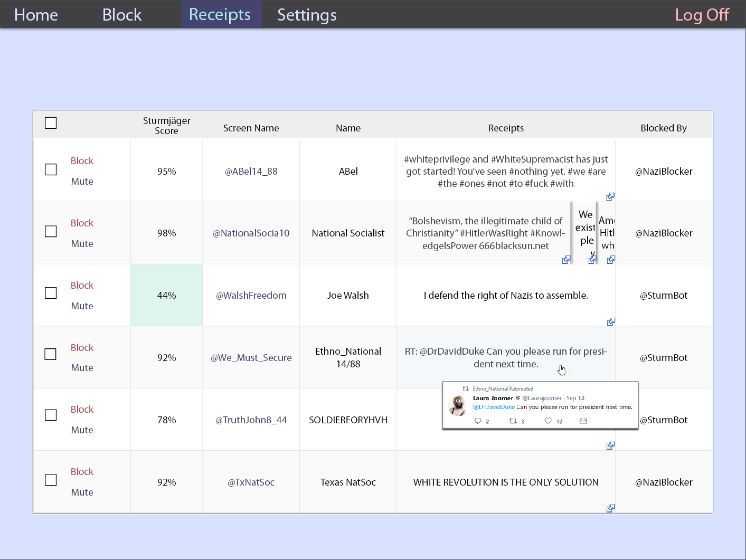746x560 pixels.
Task: Open the expanded receipt for @ABel14_88's tweet
Action: 610,196
